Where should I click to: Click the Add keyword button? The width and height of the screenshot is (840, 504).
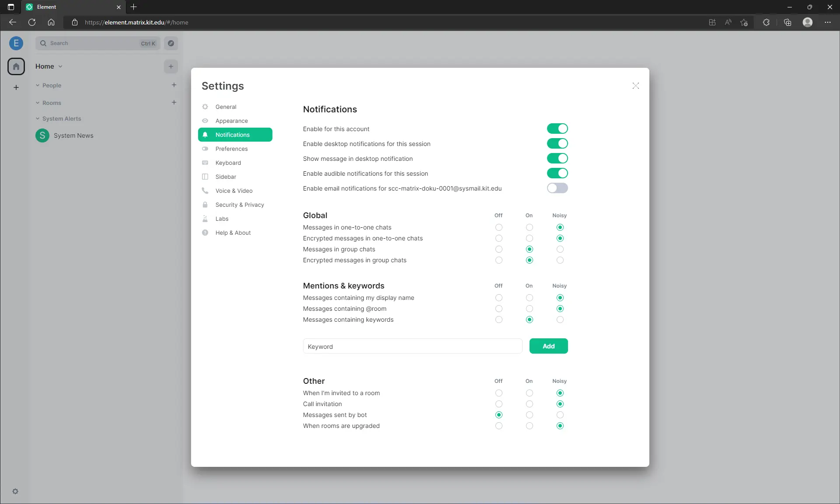point(548,346)
